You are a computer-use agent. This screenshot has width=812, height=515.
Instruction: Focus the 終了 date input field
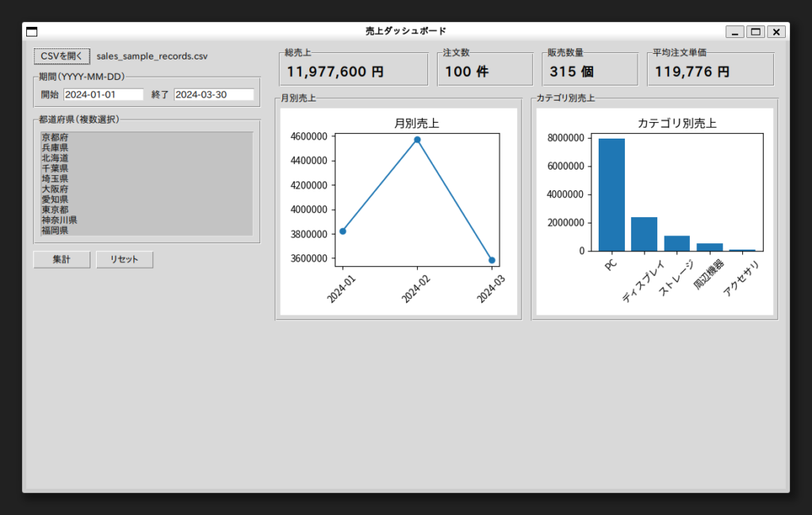tap(213, 94)
